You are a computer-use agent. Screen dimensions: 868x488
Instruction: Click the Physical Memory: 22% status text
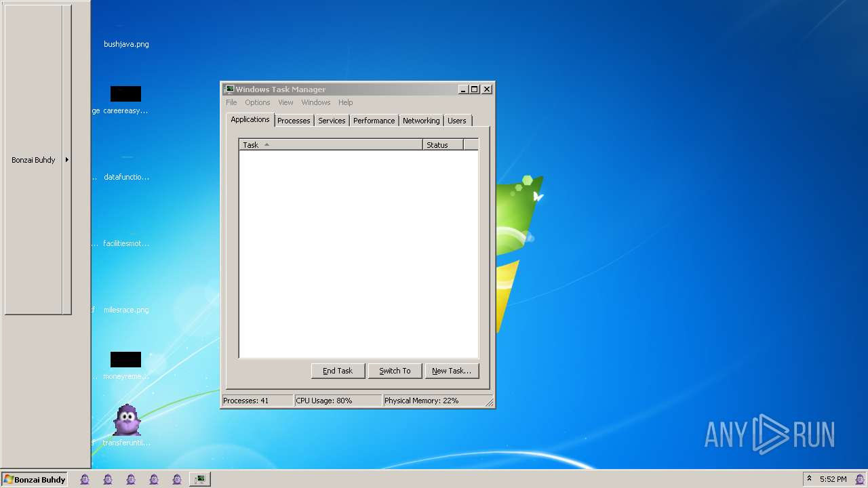click(x=422, y=401)
